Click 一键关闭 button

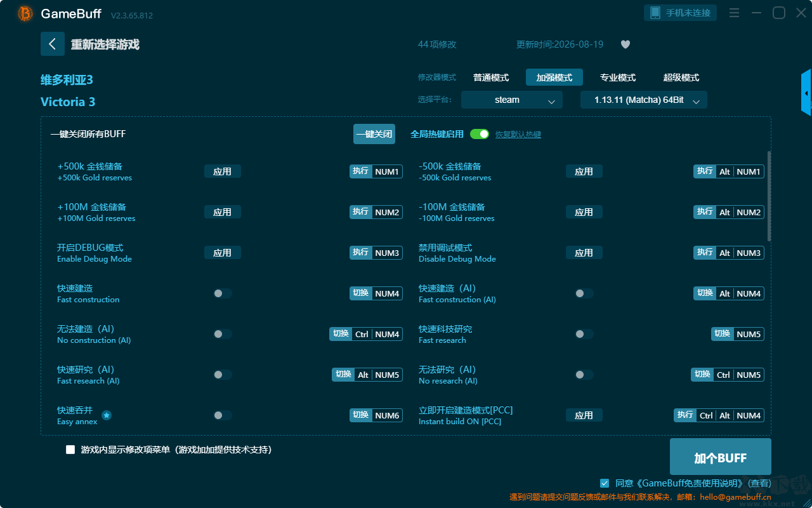pos(374,134)
